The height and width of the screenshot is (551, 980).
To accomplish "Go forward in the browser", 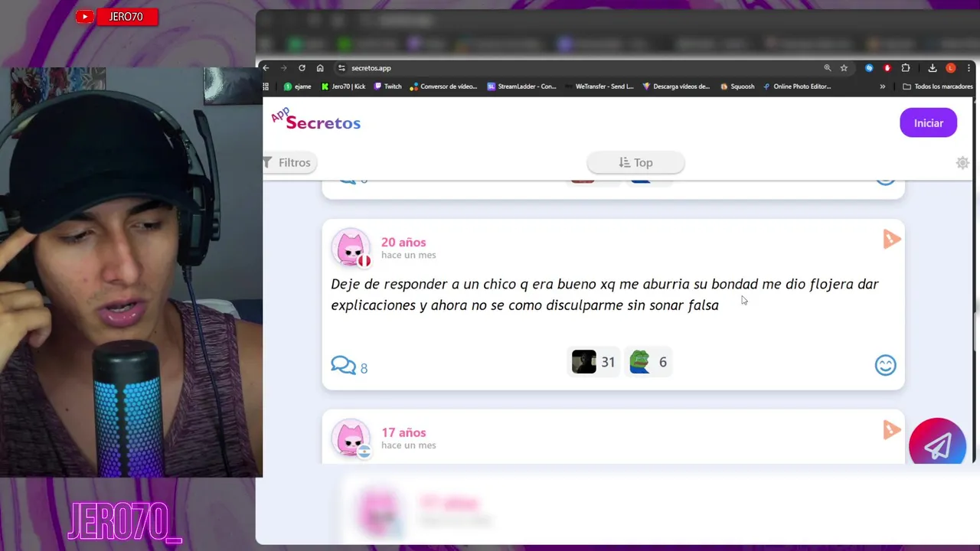I will [x=283, y=68].
